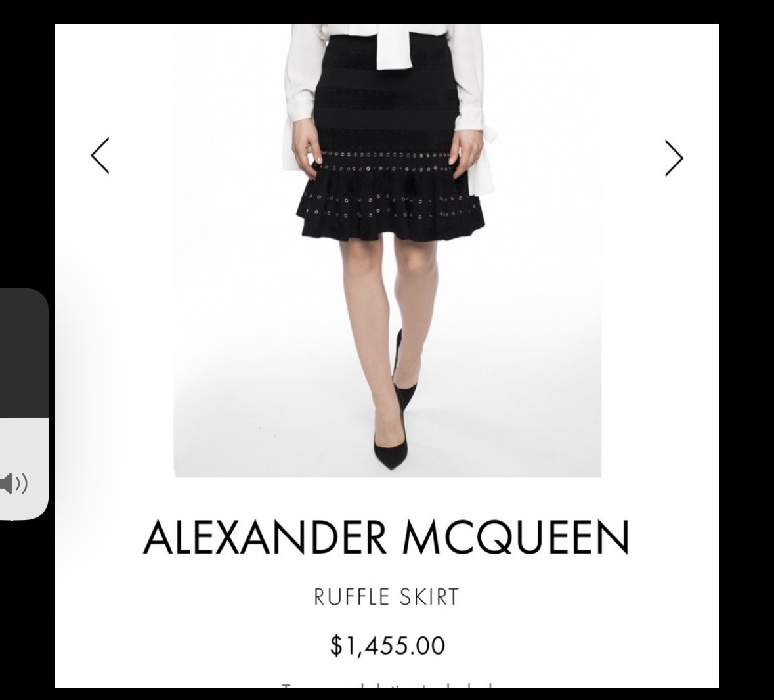Adjust the dark portion of the volume slider
This screenshot has width=774, height=700.
click(24, 353)
